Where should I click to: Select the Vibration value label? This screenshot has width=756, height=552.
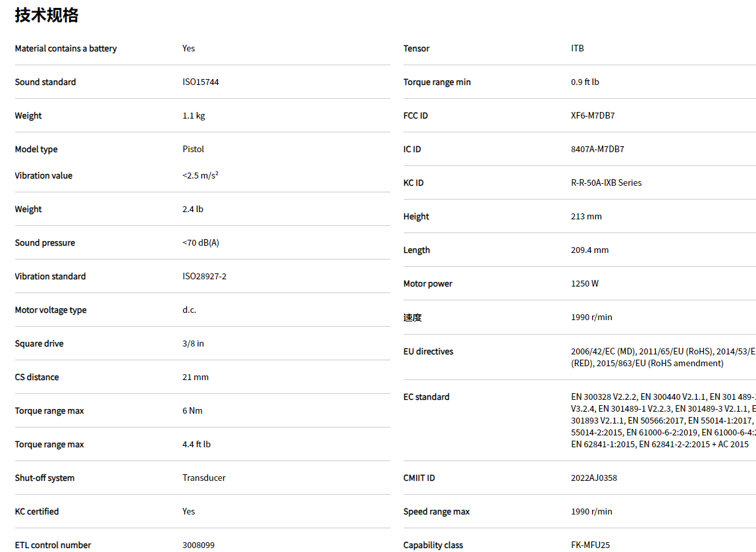pyautogui.click(x=43, y=176)
